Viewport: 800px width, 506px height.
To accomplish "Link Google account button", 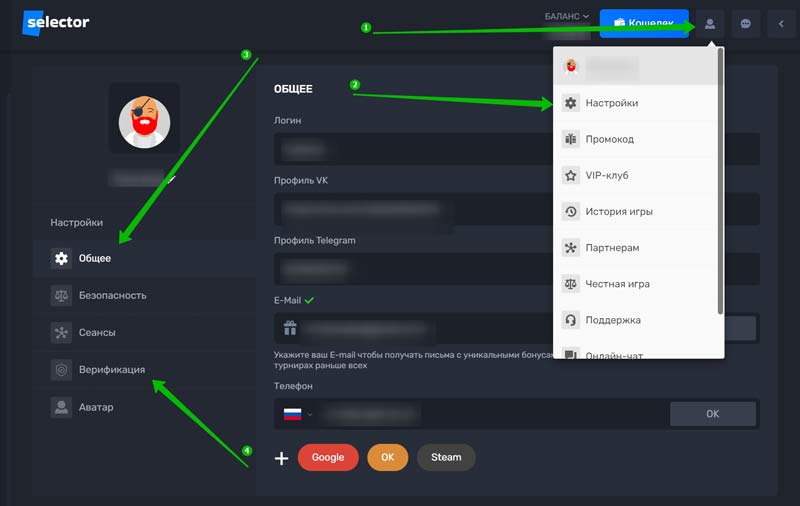I will click(x=328, y=458).
